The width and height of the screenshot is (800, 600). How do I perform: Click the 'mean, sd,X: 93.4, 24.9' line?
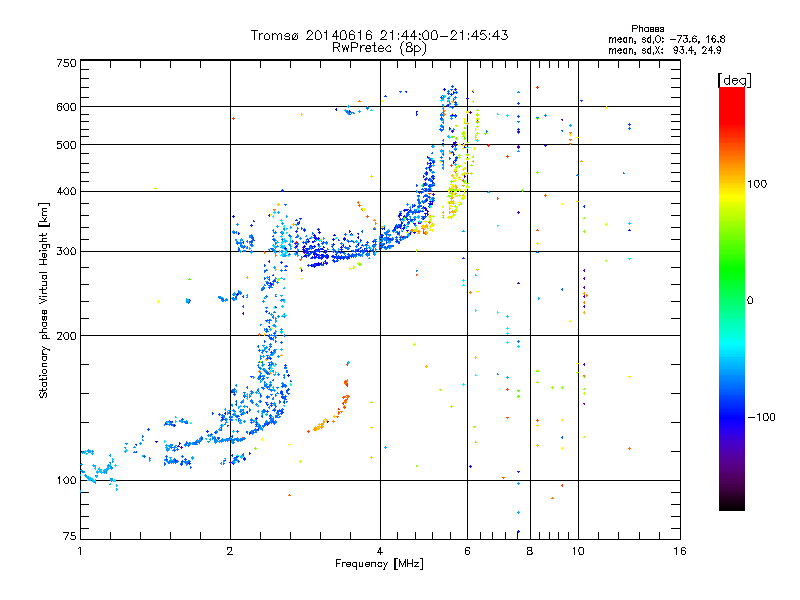coord(664,51)
